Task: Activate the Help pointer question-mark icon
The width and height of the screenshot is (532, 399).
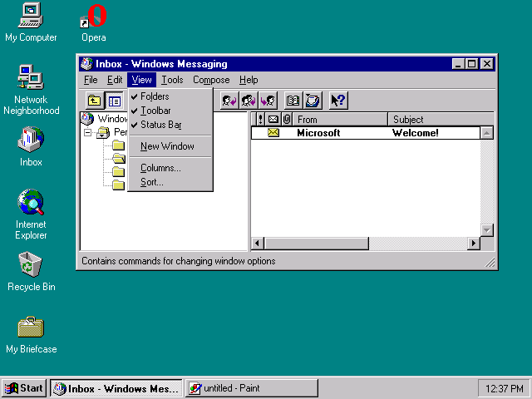Action: (338, 101)
